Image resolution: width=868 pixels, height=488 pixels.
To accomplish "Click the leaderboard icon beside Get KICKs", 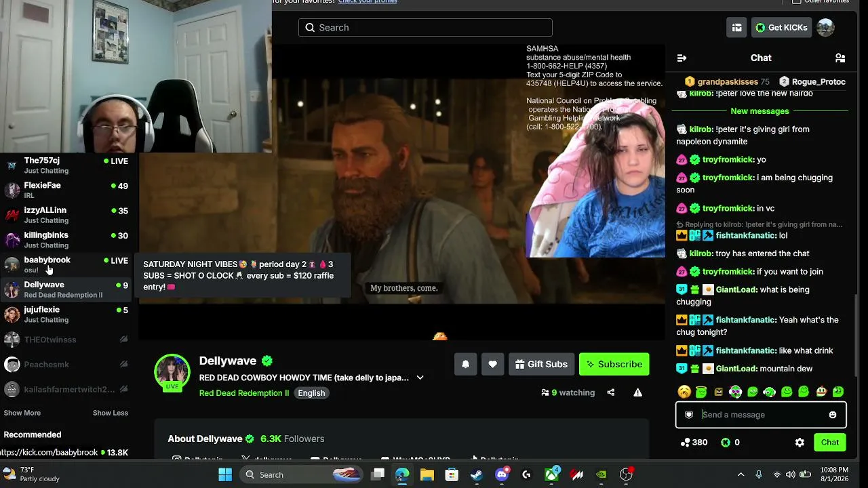I will point(736,28).
